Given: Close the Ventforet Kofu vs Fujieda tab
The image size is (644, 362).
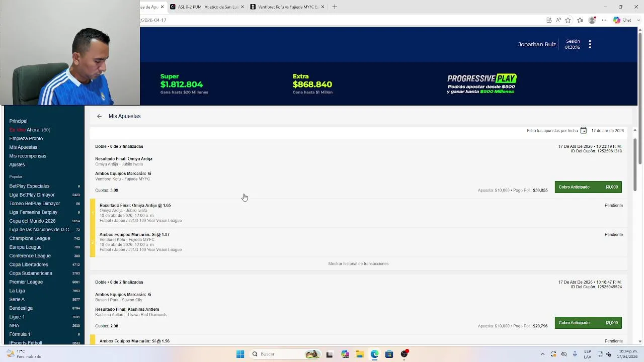Looking at the screenshot, I should coord(323,7).
